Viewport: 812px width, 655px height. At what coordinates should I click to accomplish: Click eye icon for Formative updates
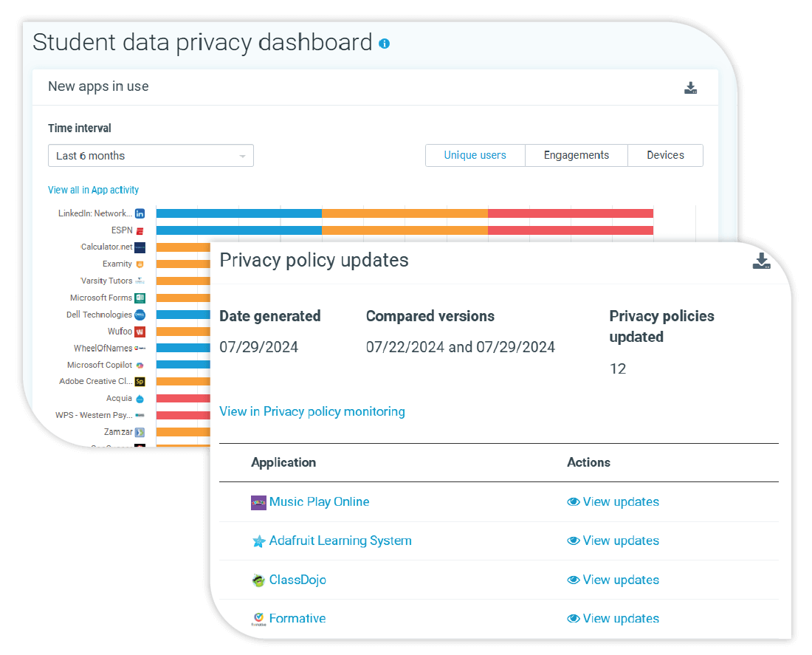(574, 619)
